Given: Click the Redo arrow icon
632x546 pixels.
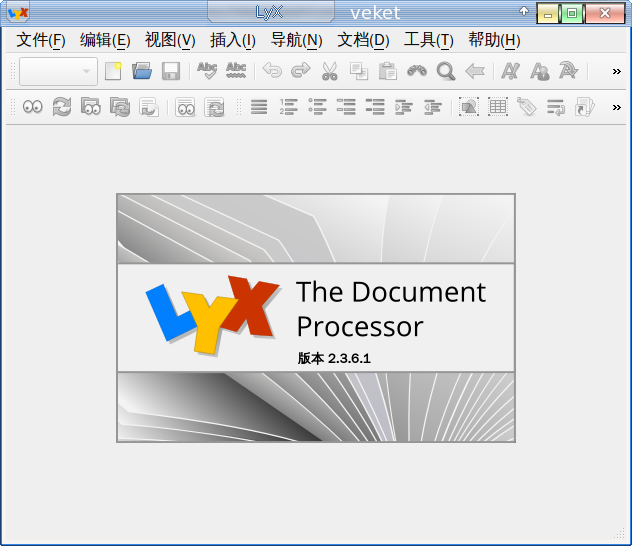Looking at the screenshot, I should pyautogui.click(x=301, y=71).
